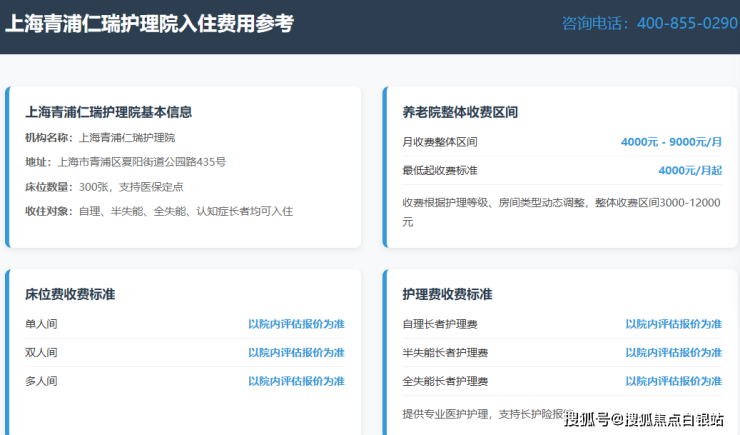Screen dimensions: 740x435
Task: Click the page title 上海青浦仁瑞护理院入住费用参考
Action: pyautogui.click(x=150, y=24)
